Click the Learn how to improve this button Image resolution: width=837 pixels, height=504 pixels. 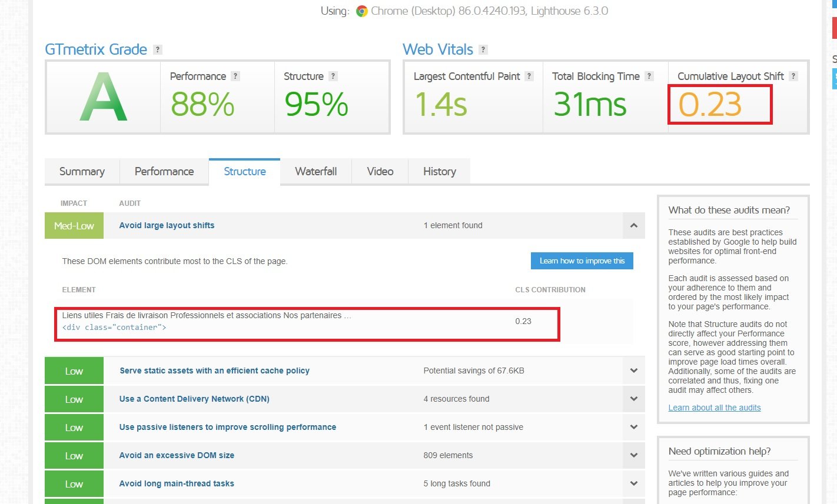pyautogui.click(x=582, y=261)
